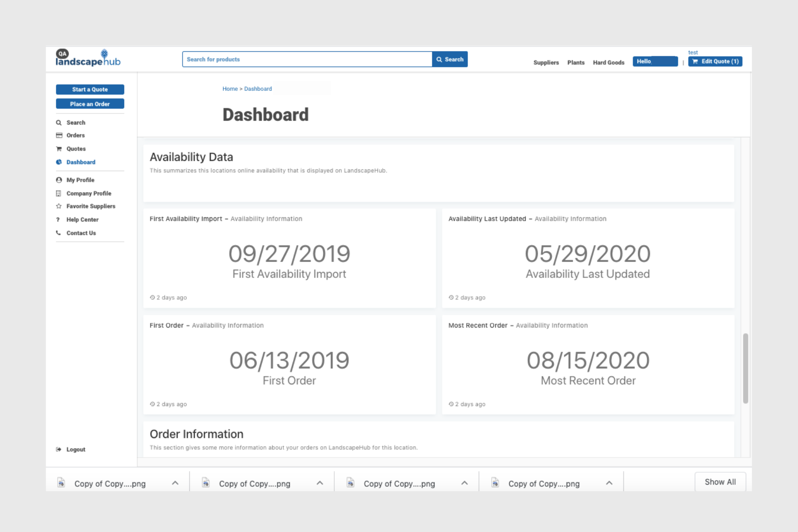Screen dimensions: 798x532
Task: Click the Quotes cart icon in sidebar
Action: pos(59,149)
